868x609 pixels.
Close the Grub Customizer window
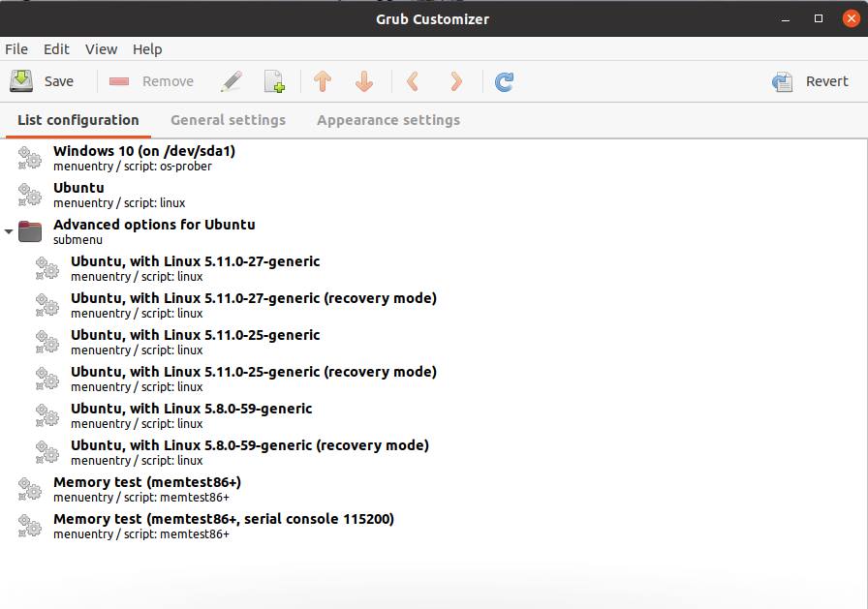click(x=852, y=18)
